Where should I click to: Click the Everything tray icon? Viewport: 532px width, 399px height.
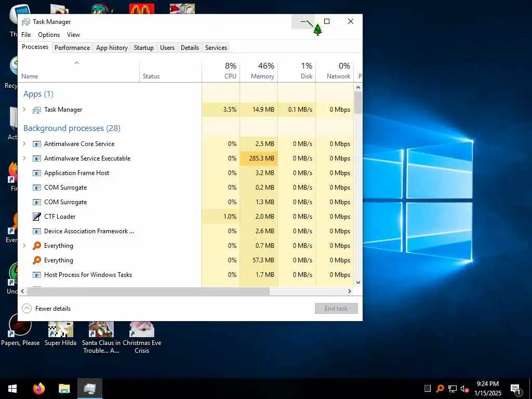tap(440, 389)
